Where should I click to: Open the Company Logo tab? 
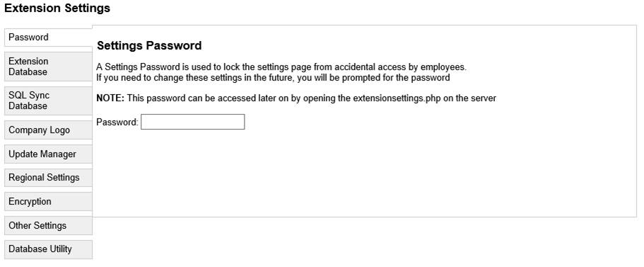[48, 130]
